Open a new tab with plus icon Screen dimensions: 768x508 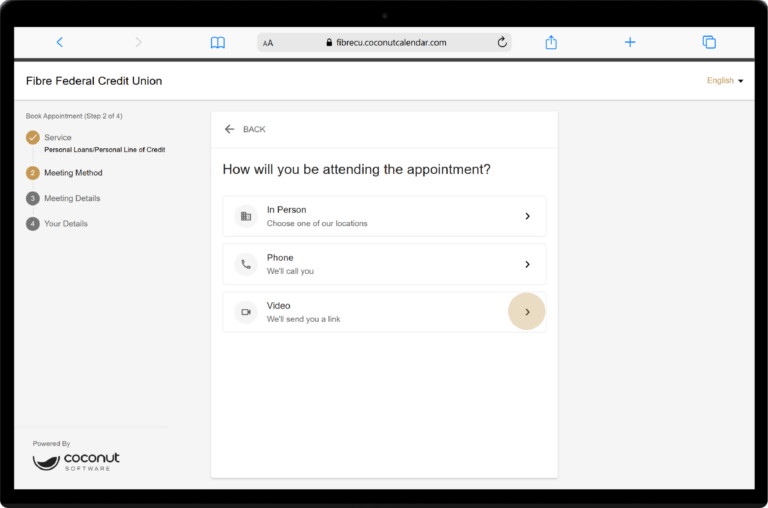tap(630, 42)
